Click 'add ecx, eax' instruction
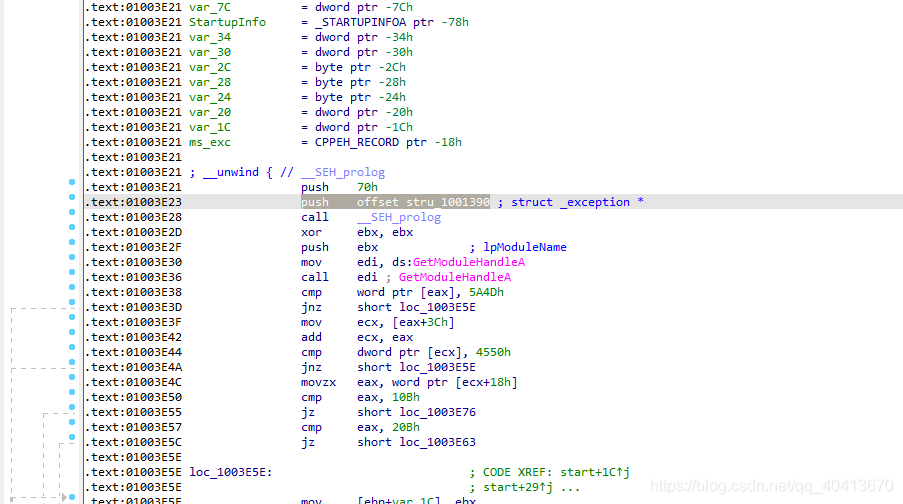903x504 pixels. click(x=356, y=337)
